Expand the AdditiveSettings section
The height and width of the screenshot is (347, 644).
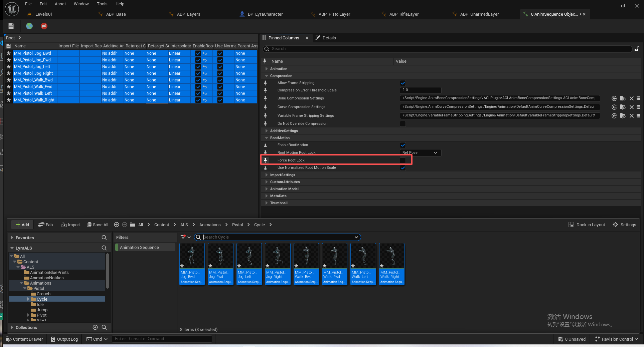click(267, 131)
